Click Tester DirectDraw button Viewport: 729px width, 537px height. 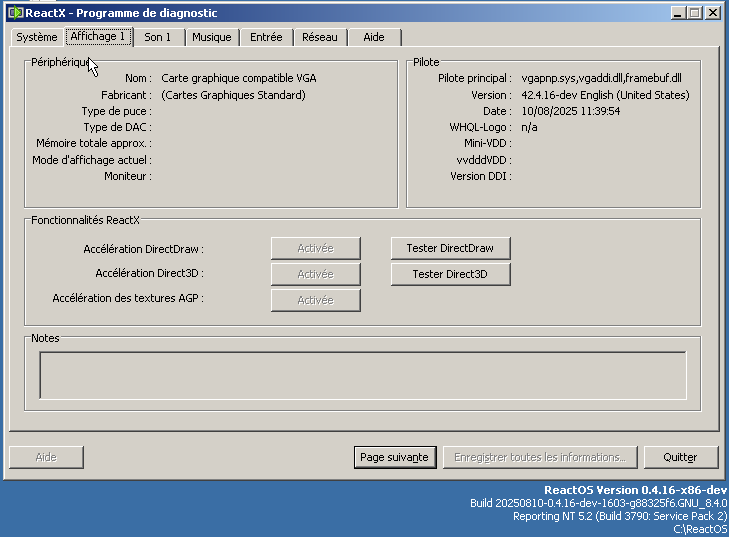[451, 248]
